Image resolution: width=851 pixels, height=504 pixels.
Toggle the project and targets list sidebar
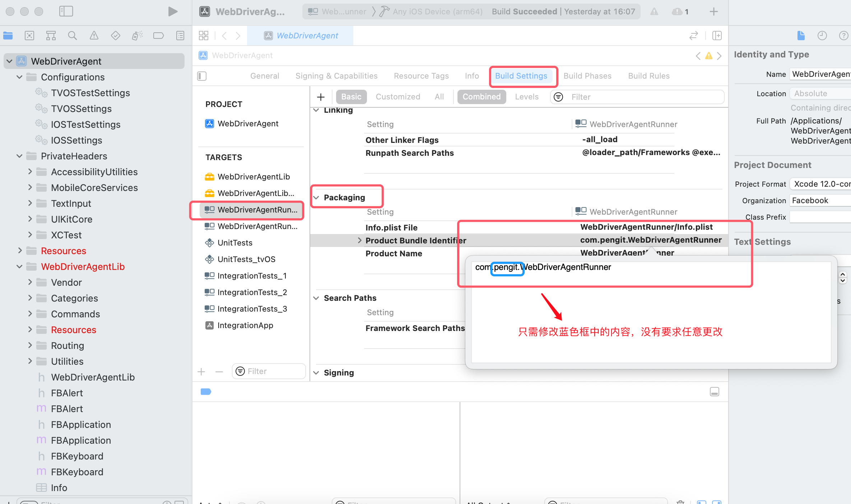click(202, 76)
